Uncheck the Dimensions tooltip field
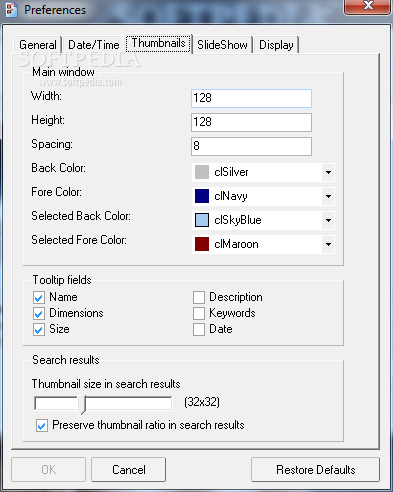The height and width of the screenshot is (492, 393). (39, 313)
